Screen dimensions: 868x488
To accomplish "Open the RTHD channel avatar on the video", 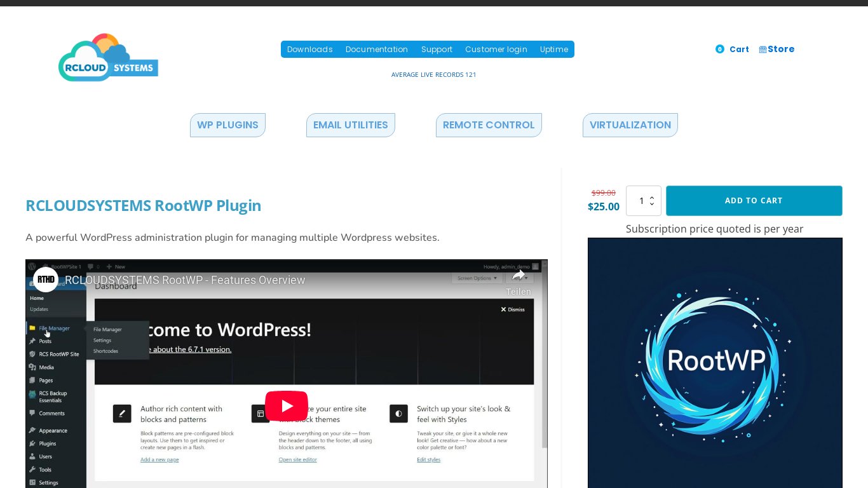I will click(x=46, y=280).
